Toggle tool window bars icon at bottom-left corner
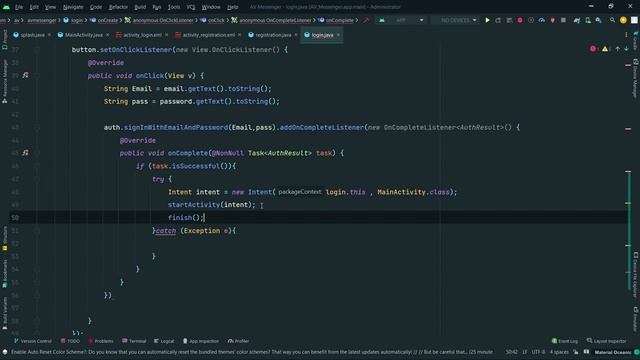Viewport: 640px width, 360px height. [5, 352]
